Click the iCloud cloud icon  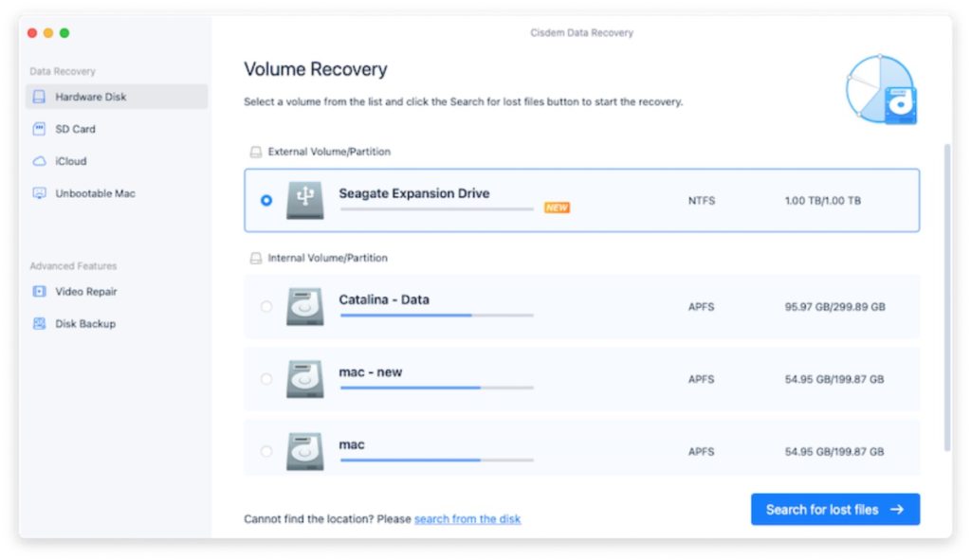tap(40, 161)
